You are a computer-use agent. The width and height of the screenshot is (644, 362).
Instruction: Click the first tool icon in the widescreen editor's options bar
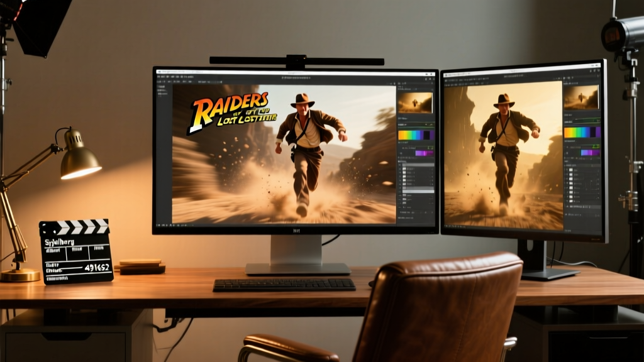tap(158, 82)
